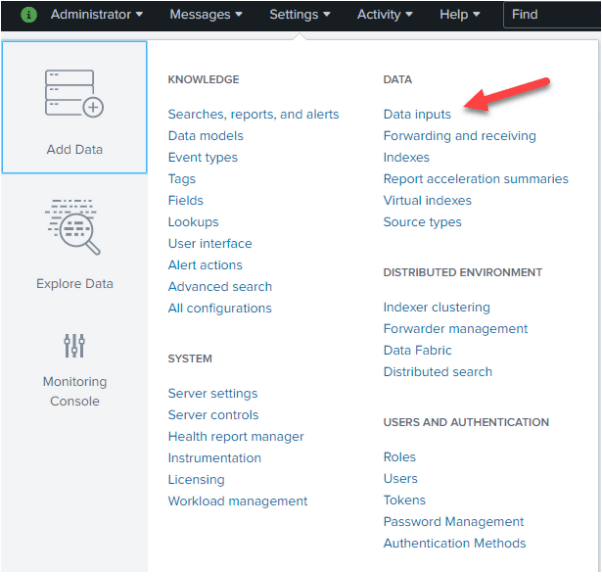This screenshot has width=602, height=578.
Task: Open Distributed search
Action: click(x=438, y=372)
